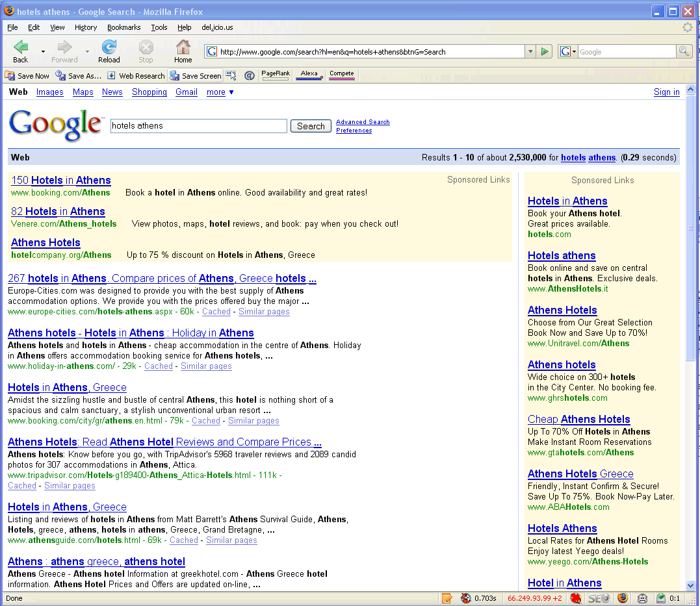The width and height of the screenshot is (700, 606).
Task: Open the Shopping link
Action: (x=149, y=92)
